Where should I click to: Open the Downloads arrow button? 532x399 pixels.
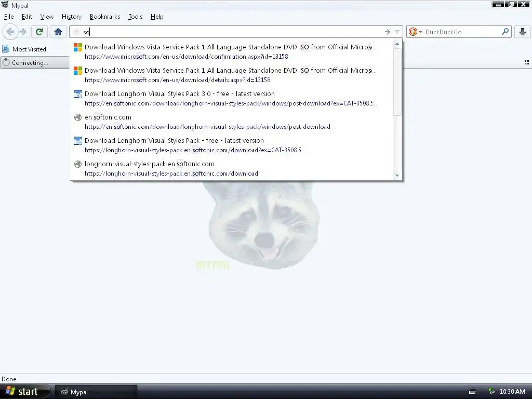523,32
